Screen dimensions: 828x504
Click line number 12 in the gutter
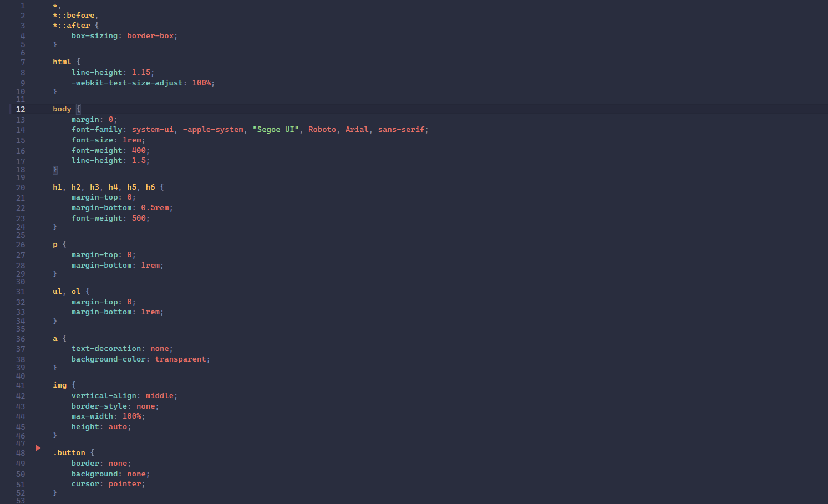21,109
